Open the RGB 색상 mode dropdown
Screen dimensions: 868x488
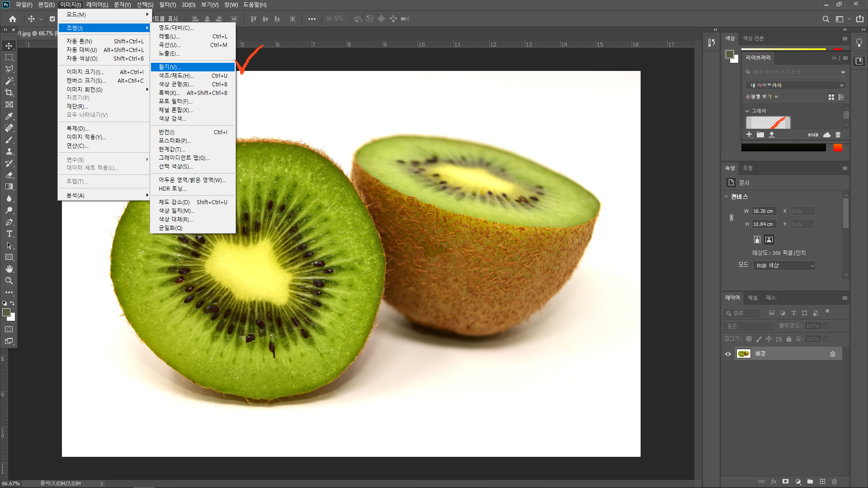point(784,266)
